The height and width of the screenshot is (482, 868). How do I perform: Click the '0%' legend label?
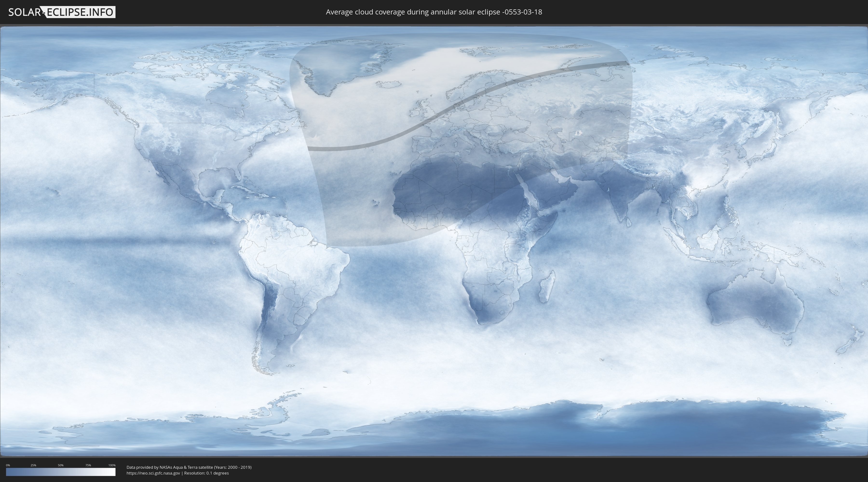[x=8, y=465]
